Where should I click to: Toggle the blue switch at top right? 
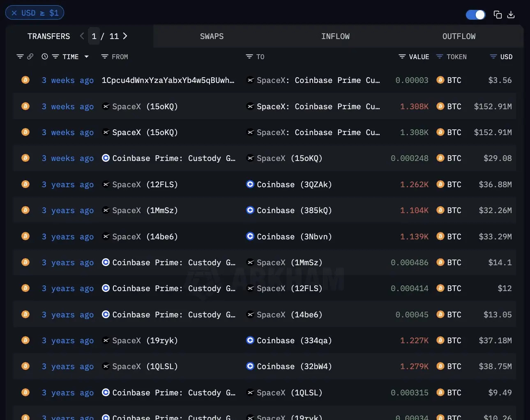click(475, 15)
